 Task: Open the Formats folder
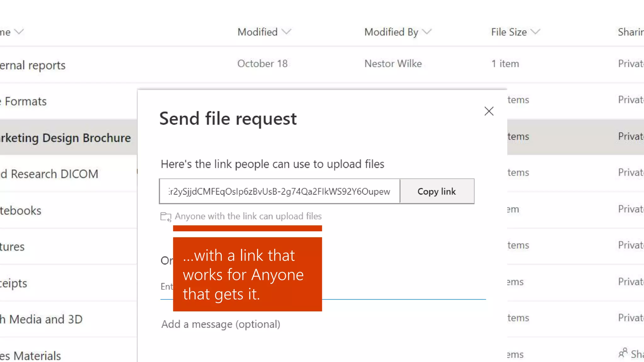(24, 101)
